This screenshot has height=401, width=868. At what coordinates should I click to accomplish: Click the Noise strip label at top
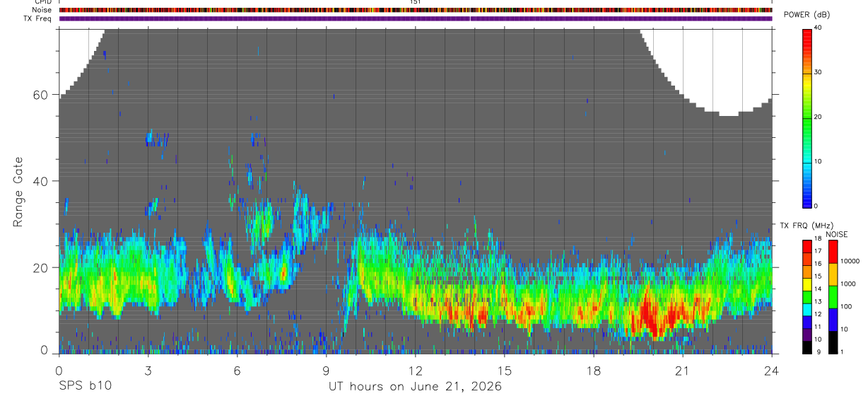(x=42, y=10)
